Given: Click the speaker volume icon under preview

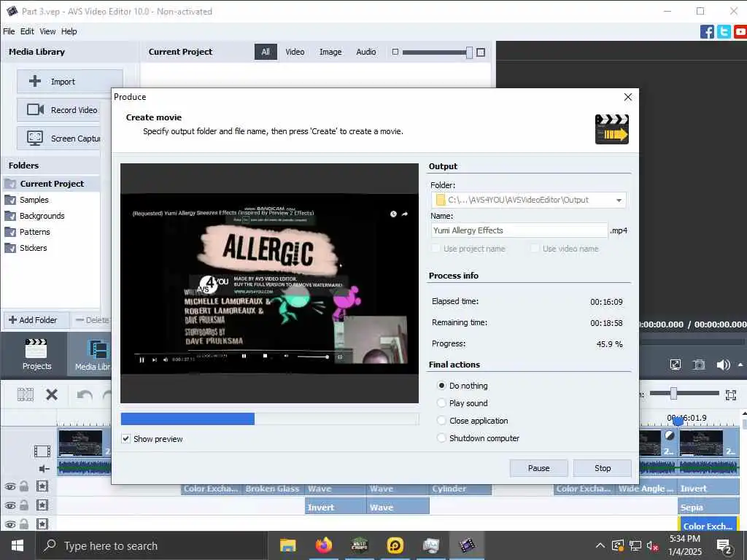Looking at the screenshot, I should coord(723,365).
